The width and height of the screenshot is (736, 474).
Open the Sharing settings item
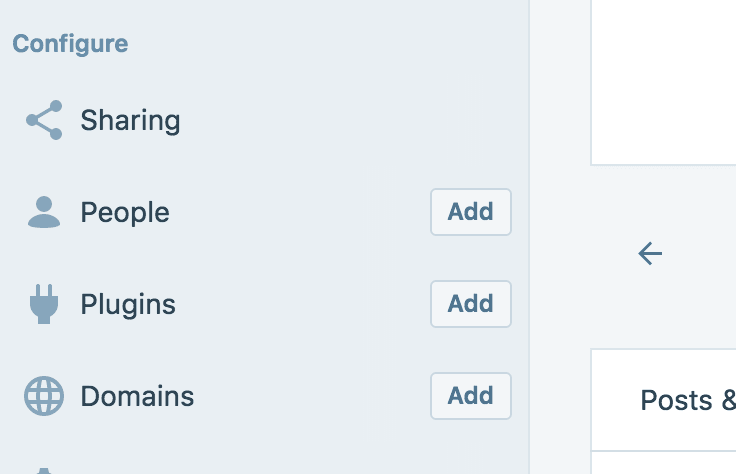click(130, 121)
